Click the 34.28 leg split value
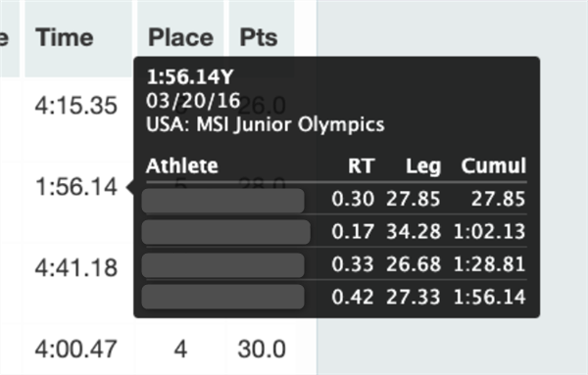 414,231
